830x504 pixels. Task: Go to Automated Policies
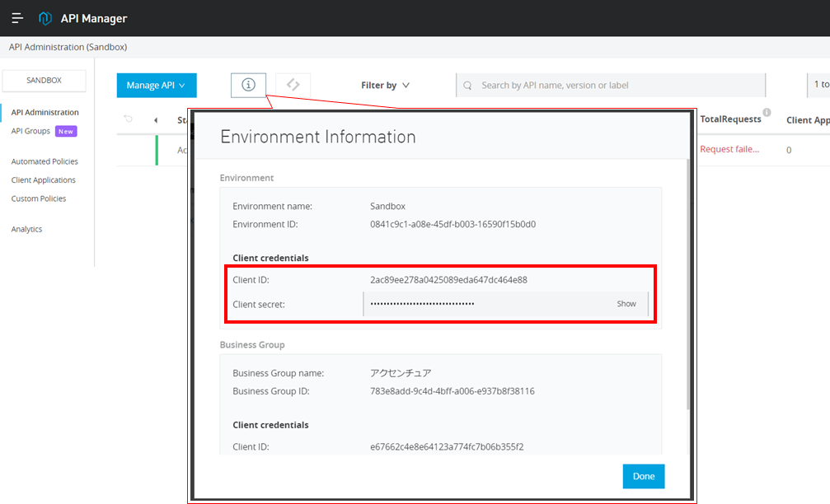pos(45,161)
